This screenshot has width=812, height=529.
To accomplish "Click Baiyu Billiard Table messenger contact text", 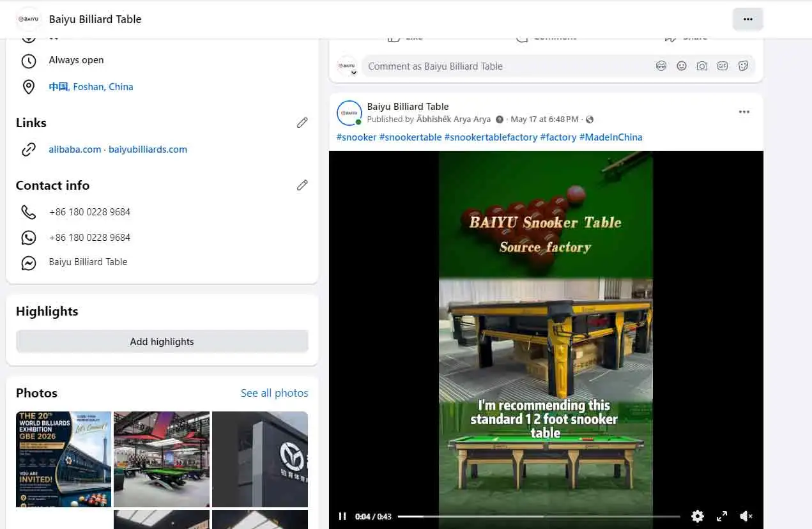I will (88, 262).
